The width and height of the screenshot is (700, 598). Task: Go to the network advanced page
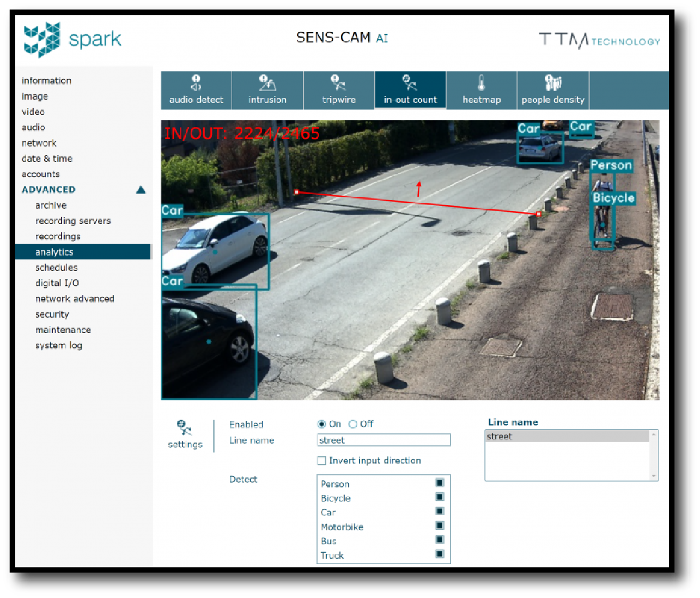[x=75, y=299]
